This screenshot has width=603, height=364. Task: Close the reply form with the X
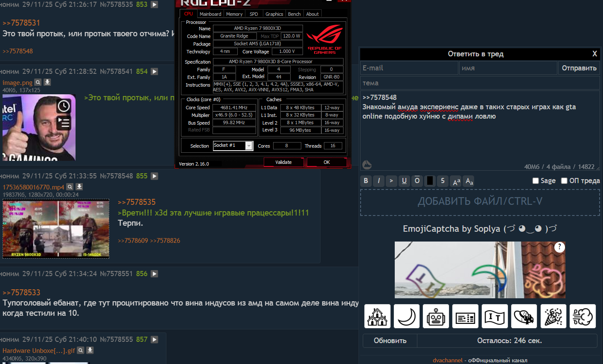click(x=594, y=54)
